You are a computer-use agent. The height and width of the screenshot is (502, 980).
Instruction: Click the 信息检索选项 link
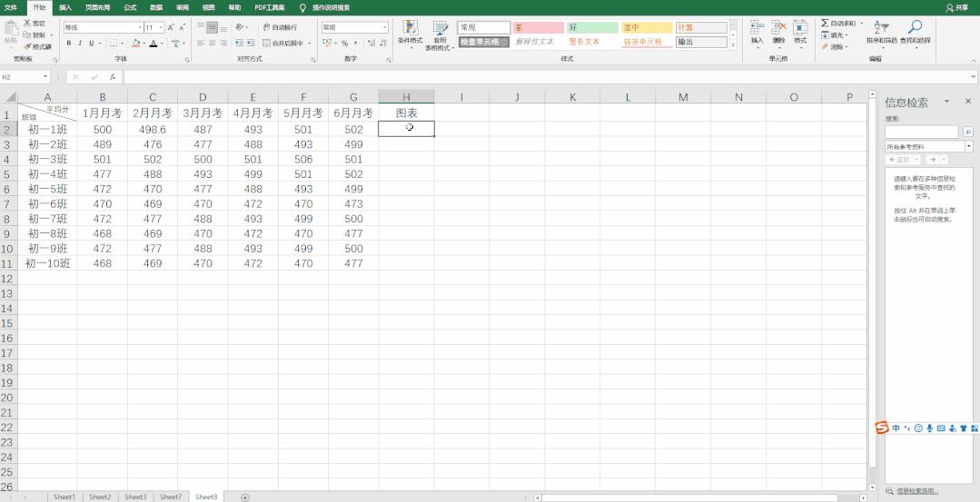[x=916, y=491]
